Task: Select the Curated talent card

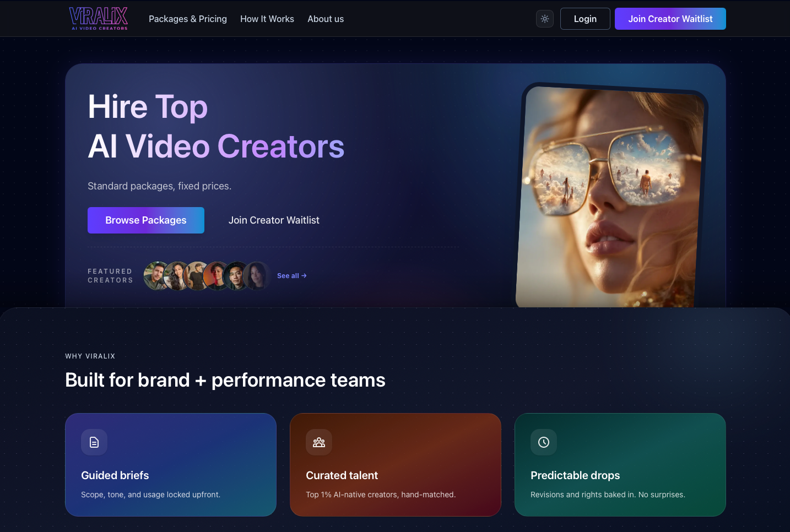Action: click(395, 465)
